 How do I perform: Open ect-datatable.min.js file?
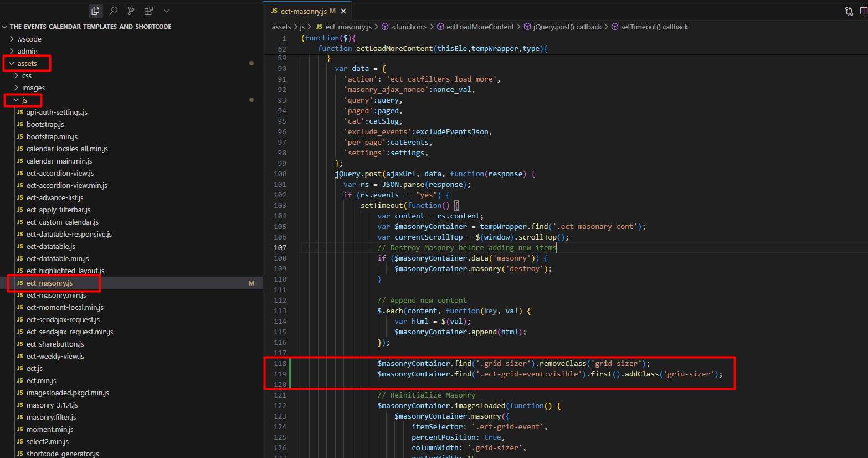[x=57, y=258]
